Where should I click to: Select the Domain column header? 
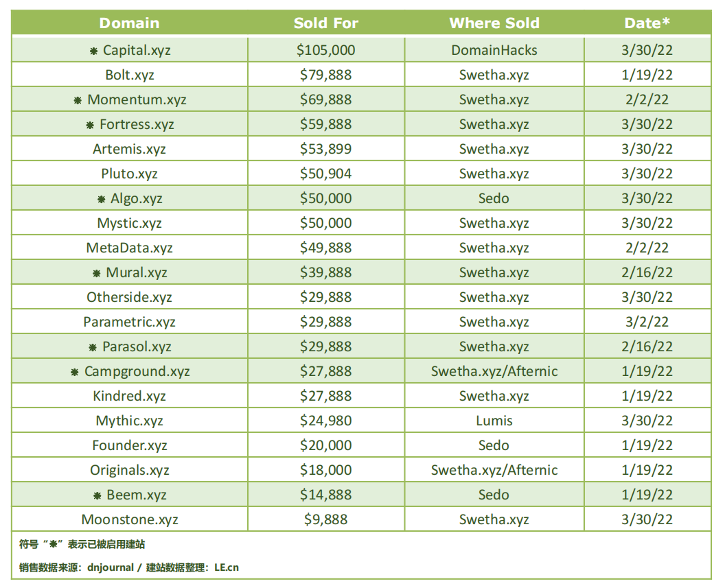tap(129, 23)
